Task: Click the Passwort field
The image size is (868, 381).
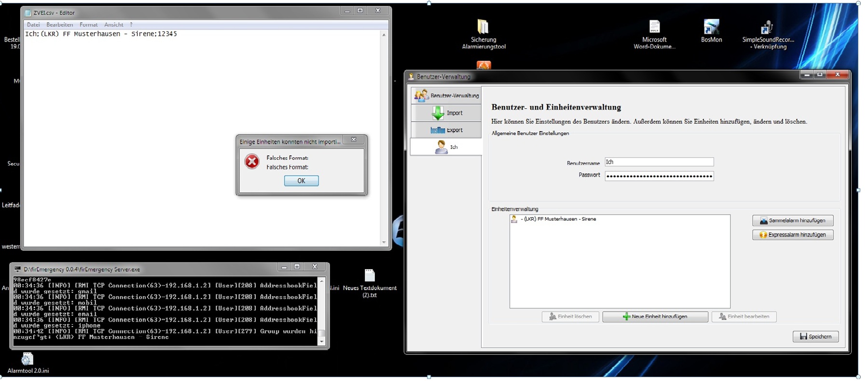Action: coord(659,176)
